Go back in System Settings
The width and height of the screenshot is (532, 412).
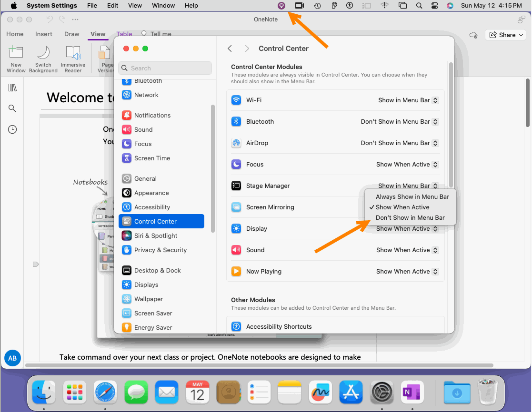[230, 49]
